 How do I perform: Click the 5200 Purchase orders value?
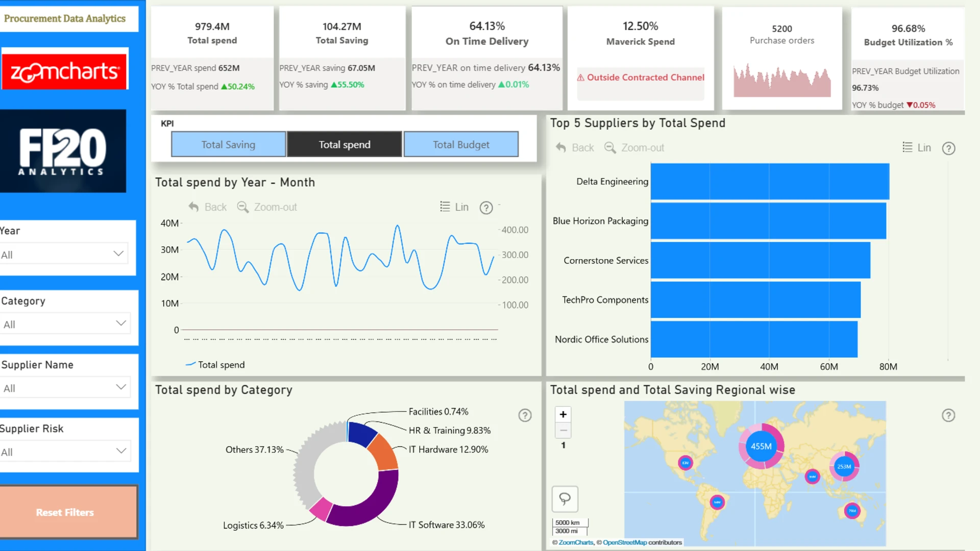pyautogui.click(x=782, y=29)
